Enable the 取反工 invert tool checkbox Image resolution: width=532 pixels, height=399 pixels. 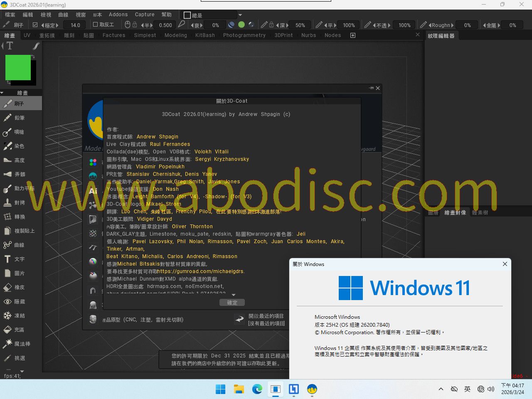click(x=95, y=25)
